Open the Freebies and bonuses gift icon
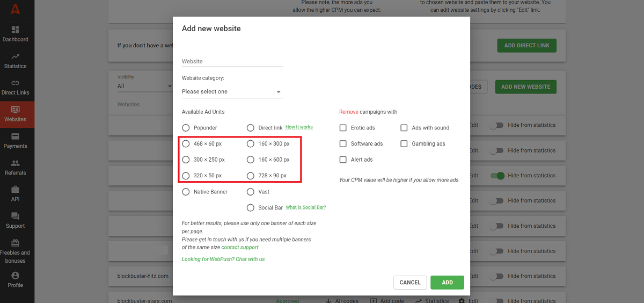The image size is (644, 303). point(15,243)
